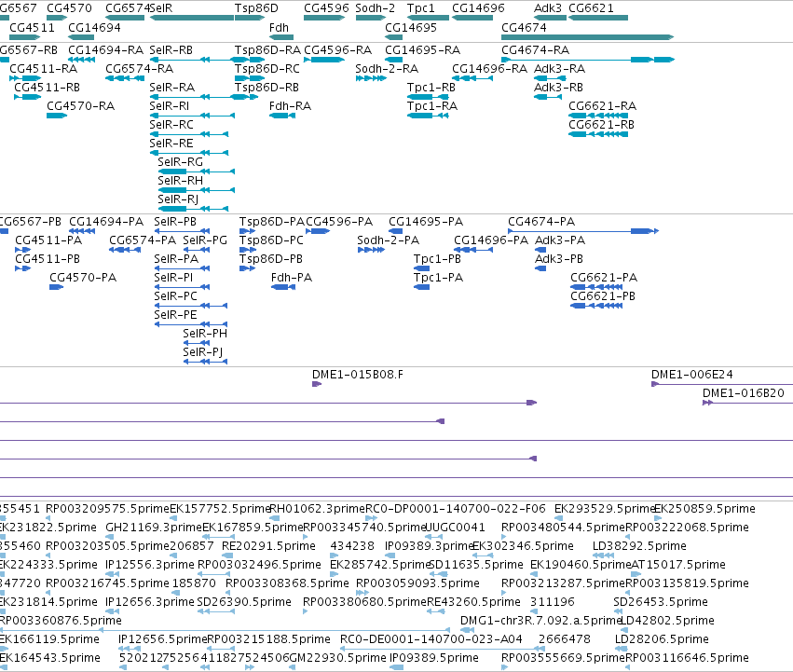Click the CG4511 gene label

[x=32, y=27]
